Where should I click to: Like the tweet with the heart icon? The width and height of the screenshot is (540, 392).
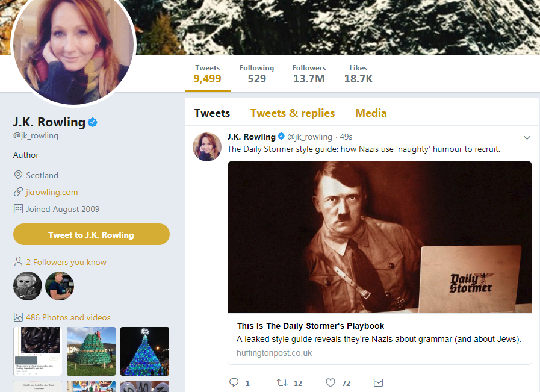(331, 382)
